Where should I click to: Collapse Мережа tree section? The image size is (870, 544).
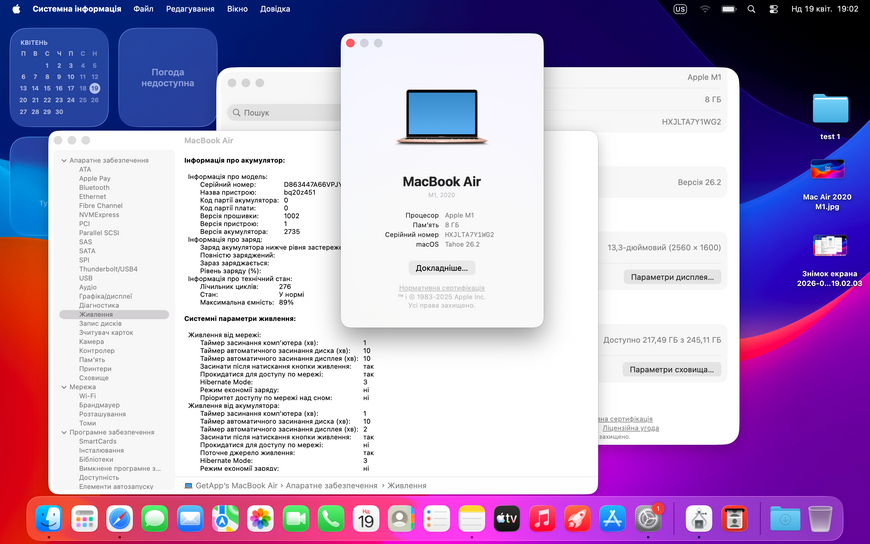(x=64, y=387)
